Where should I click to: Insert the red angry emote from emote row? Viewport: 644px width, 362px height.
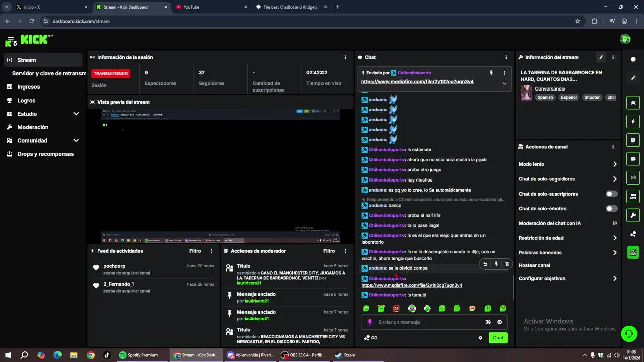(x=396, y=308)
